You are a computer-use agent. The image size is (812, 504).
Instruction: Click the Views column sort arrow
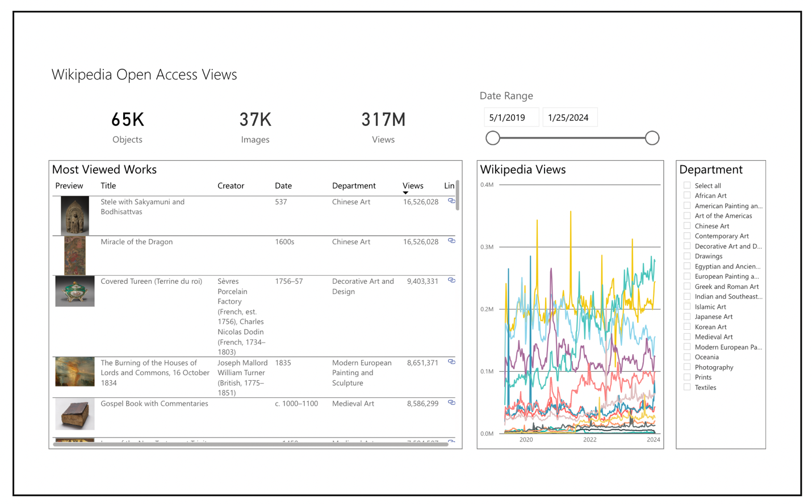point(405,193)
